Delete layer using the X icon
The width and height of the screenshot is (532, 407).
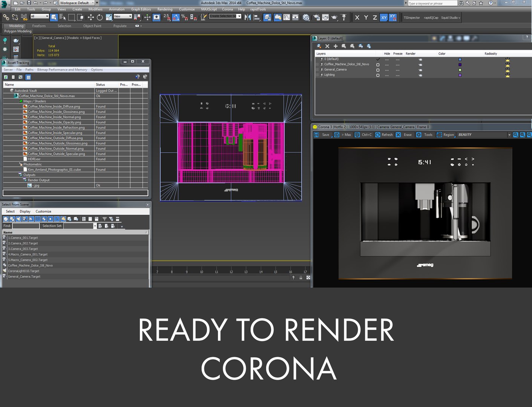[327, 46]
